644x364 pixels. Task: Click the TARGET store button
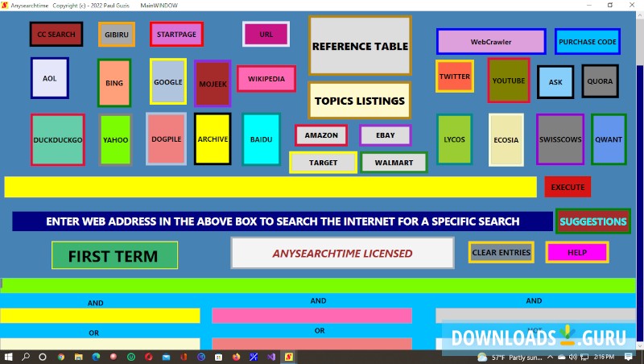[x=324, y=163]
